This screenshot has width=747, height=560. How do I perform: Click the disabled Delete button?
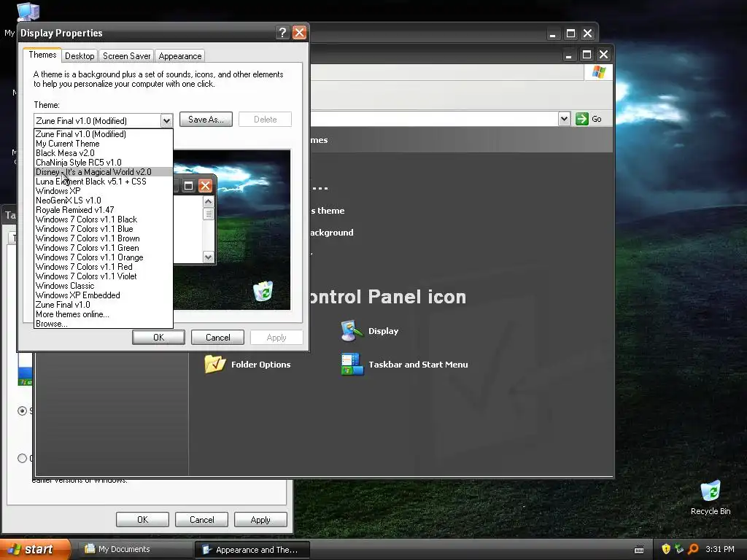point(265,120)
